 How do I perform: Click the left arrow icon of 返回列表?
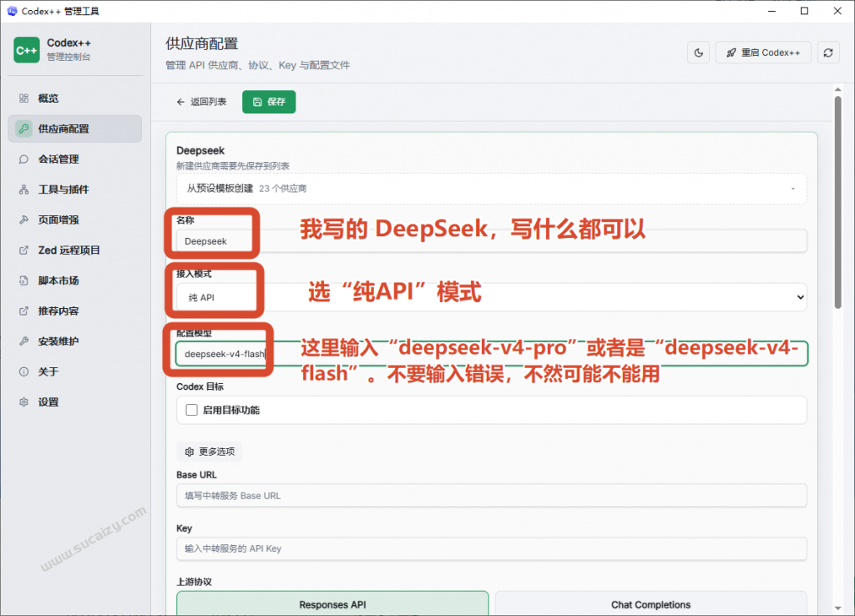coord(180,102)
